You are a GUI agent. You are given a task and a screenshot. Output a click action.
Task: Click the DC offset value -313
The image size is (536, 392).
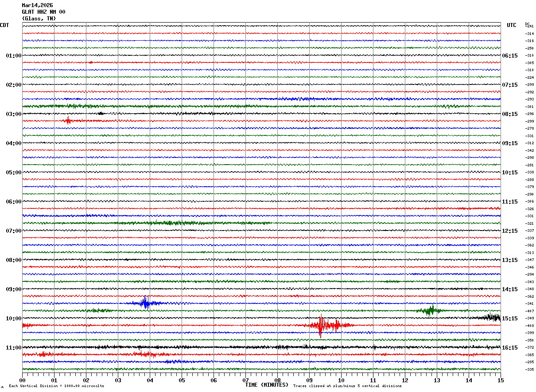[529, 253]
